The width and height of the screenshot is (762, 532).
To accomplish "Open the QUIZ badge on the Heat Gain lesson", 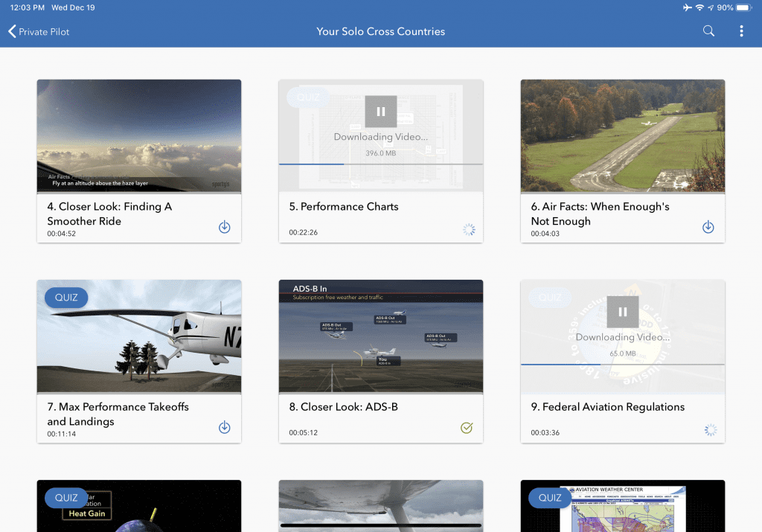I will pyautogui.click(x=65, y=498).
